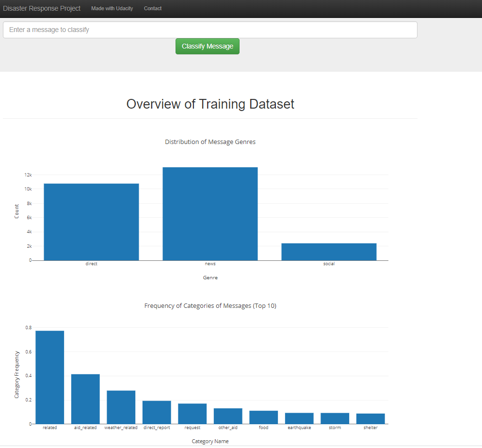Click the 'social' x-axis label

329,264
